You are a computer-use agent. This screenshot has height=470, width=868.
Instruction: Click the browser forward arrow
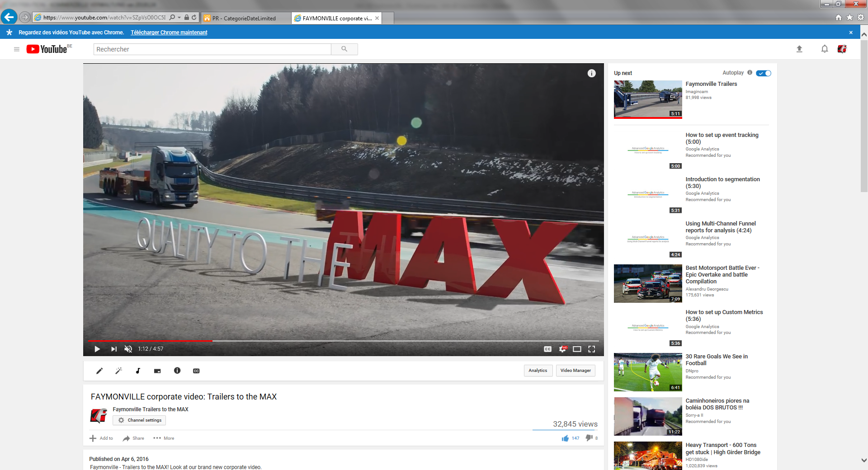25,17
